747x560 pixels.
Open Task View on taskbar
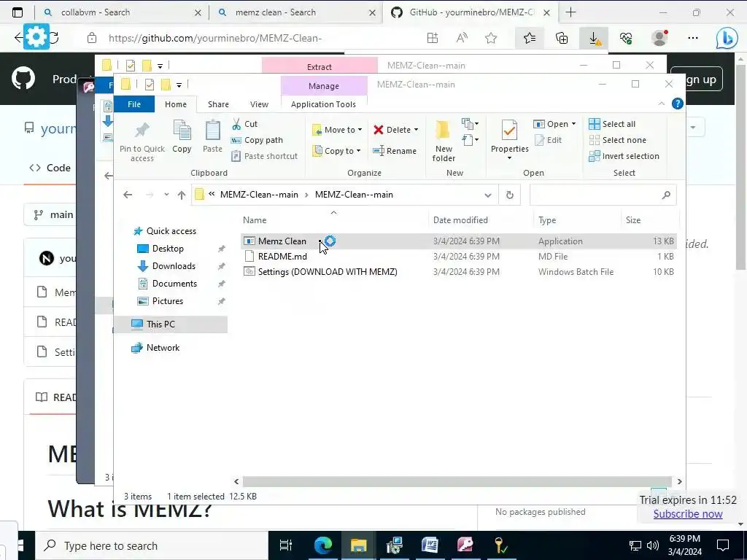pyautogui.click(x=286, y=545)
